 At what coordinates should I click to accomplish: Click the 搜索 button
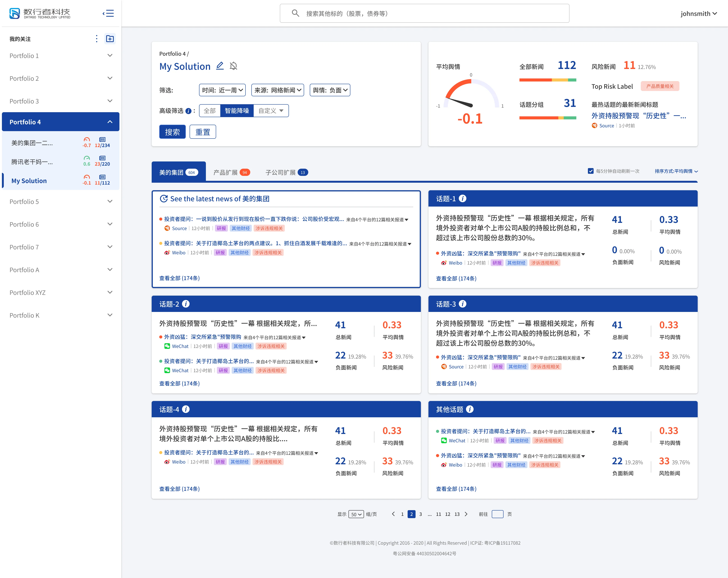pos(173,132)
